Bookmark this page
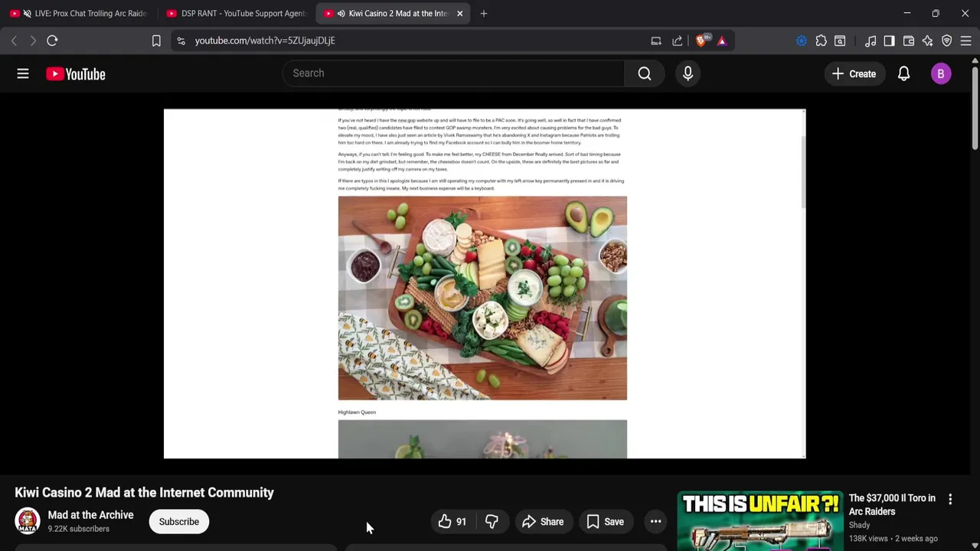The image size is (980, 551). pos(156,41)
